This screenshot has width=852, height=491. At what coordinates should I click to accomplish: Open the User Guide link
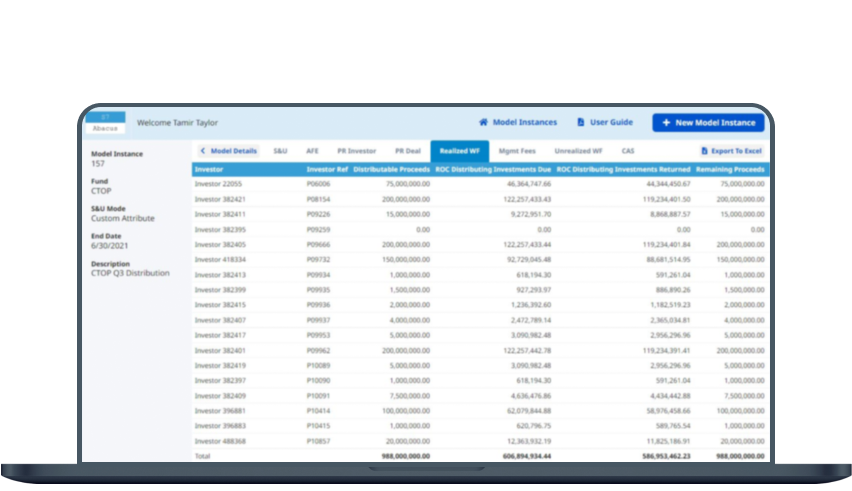tap(605, 122)
